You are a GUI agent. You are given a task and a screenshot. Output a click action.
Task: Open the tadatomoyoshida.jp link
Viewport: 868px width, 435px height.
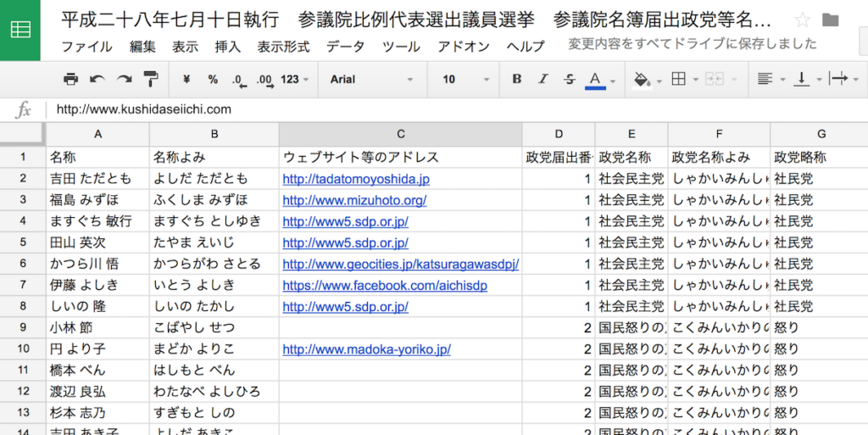coord(356,179)
